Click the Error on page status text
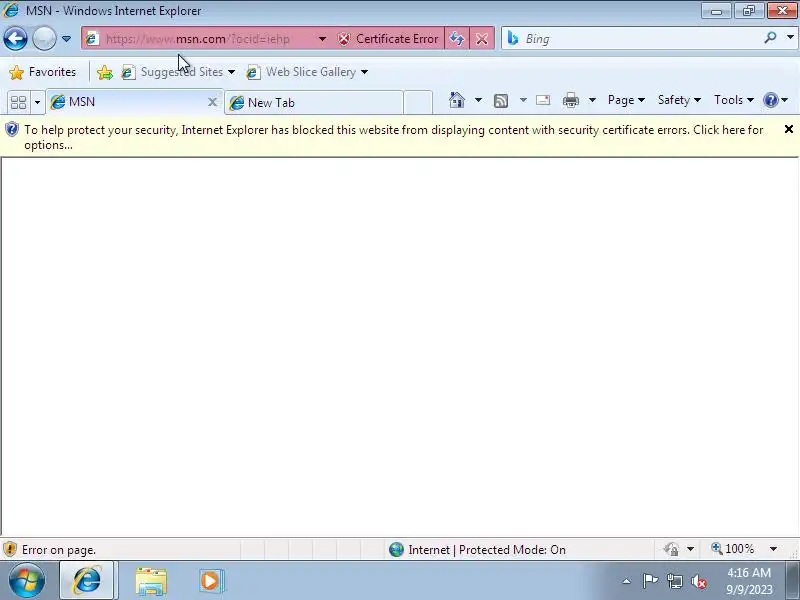Viewport: 800px width, 600px height. [x=59, y=550]
